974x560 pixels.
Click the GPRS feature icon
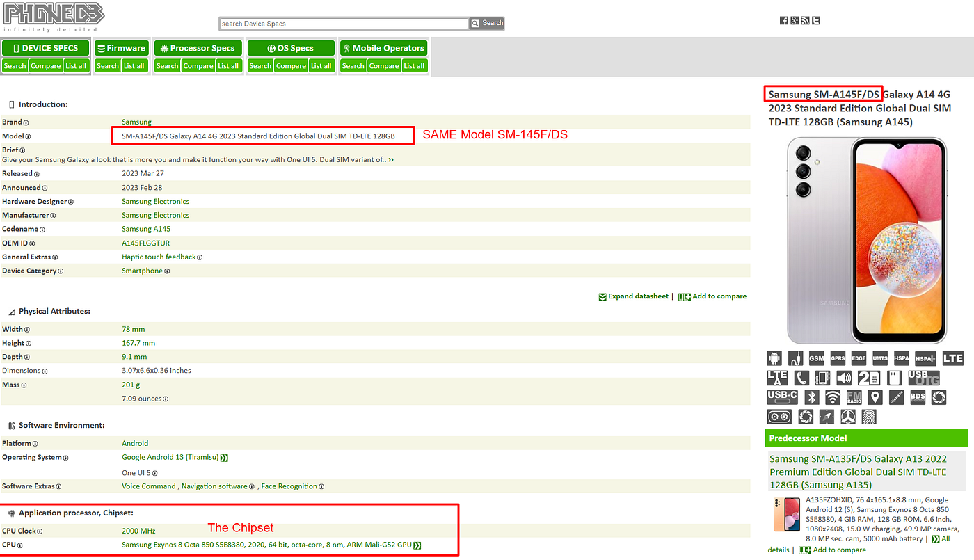click(x=838, y=358)
